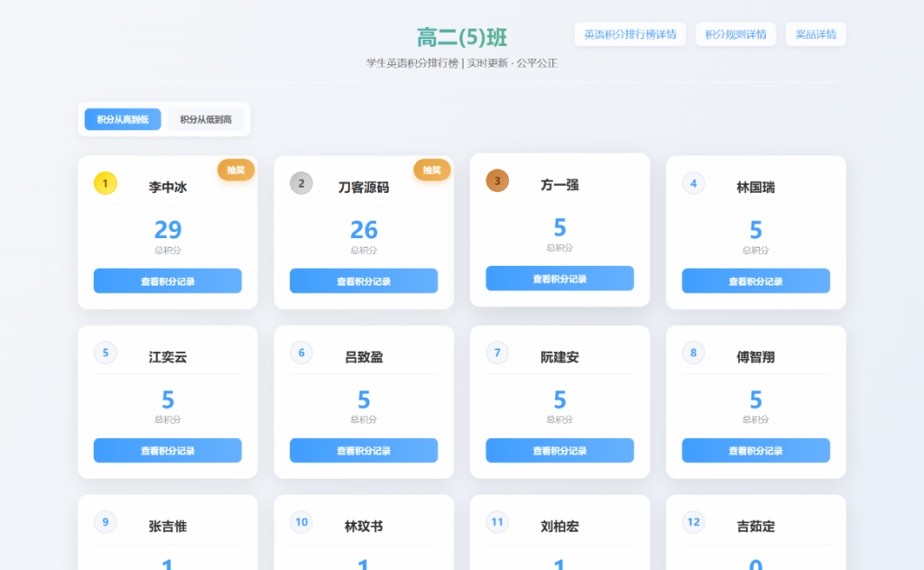Open 积分规则详情 button
This screenshot has width=924, height=570.
coord(735,34)
